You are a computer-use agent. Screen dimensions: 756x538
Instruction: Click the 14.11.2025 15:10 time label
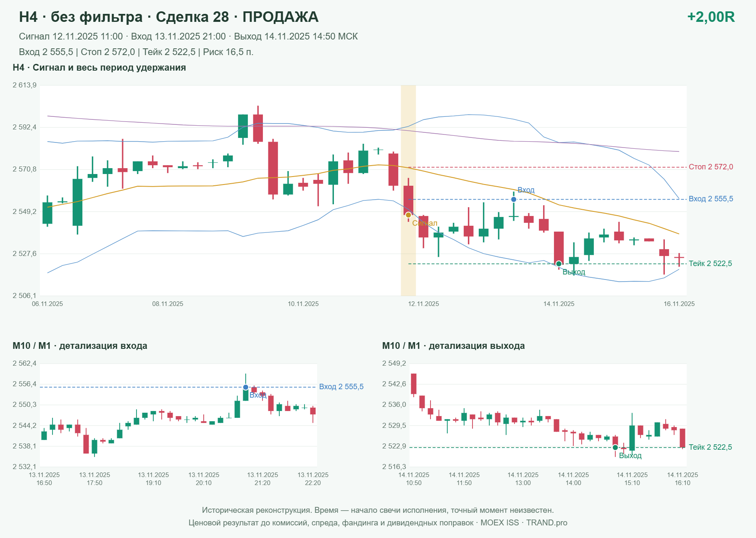pyautogui.click(x=632, y=479)
